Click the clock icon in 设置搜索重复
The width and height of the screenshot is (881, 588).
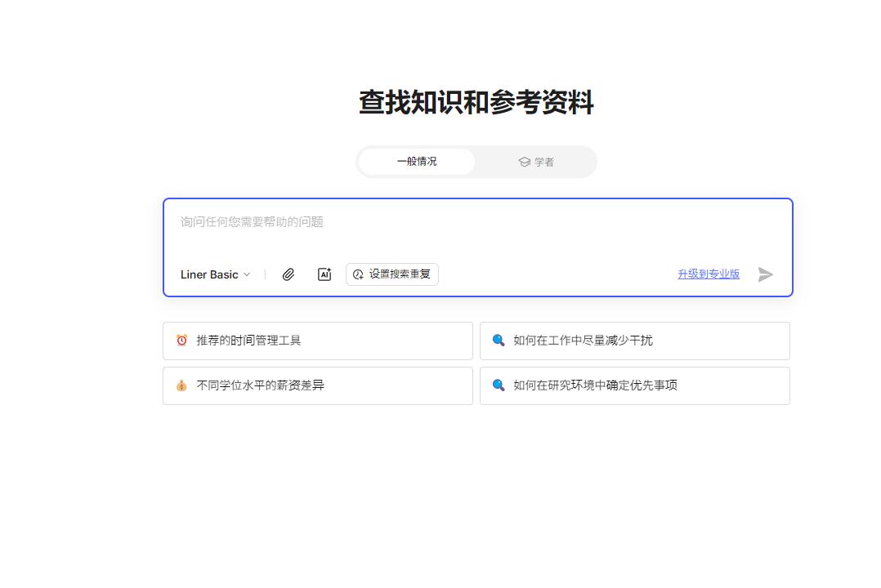point(357,274)
